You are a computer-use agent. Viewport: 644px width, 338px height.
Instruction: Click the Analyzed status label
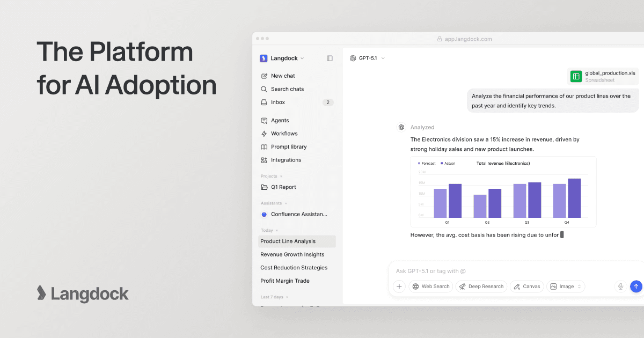pos(422,128)
